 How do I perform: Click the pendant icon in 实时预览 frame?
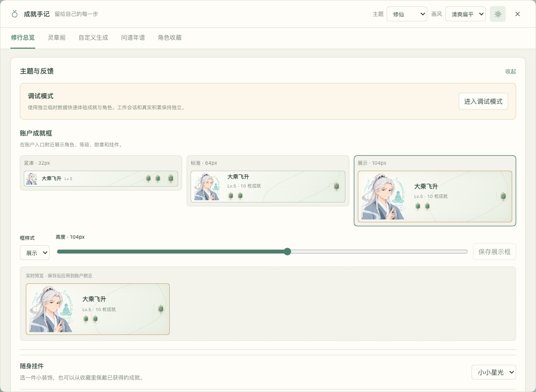[x=161, y=309]
